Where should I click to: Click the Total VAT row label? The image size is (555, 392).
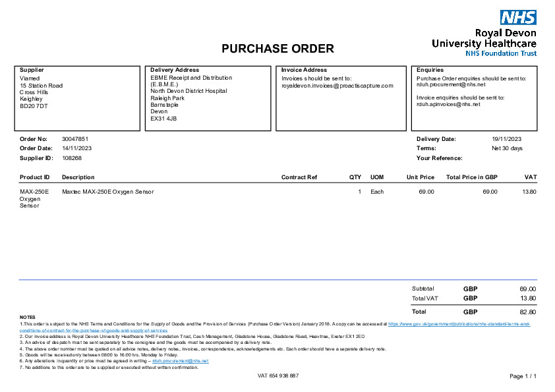(424, 298)
